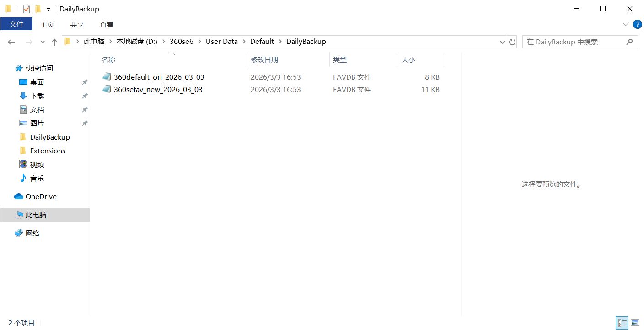This screenshot has width=644, height=330.
Task: Refresh the DailyBackup folder view
Action: click(512, 42)
